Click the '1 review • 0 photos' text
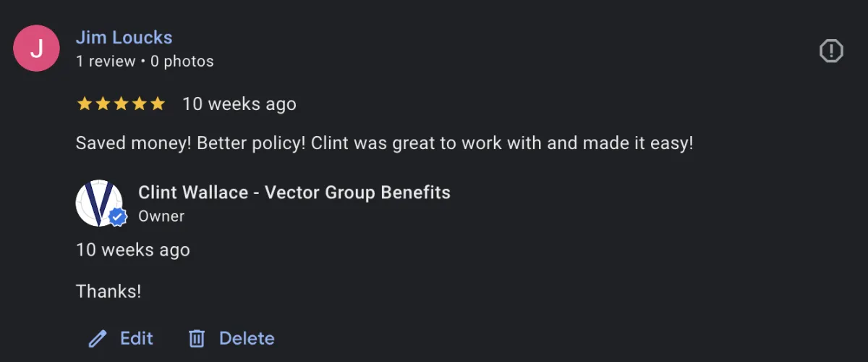This screenshot has width=868, height=362. pyautogui.click(x=145, y=62)
